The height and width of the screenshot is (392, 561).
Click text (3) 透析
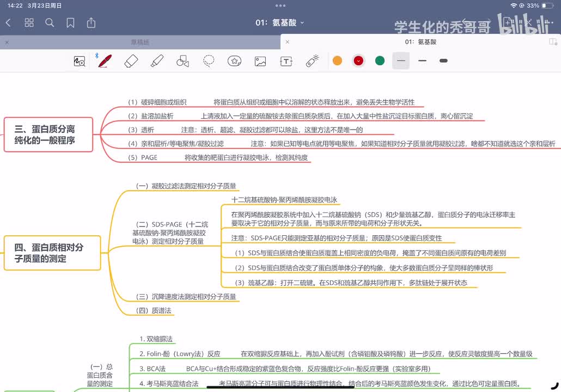pyautogui.click(x=141, y=130)
